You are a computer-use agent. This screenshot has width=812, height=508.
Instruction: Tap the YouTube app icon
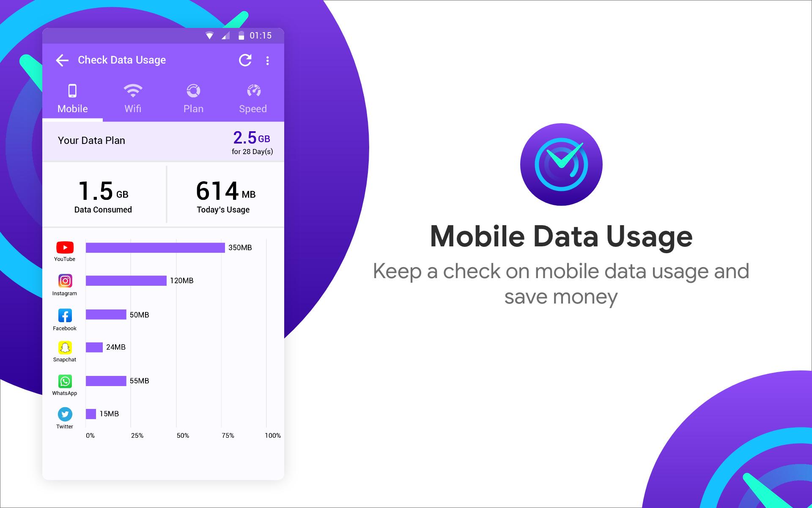coord(64,246)
